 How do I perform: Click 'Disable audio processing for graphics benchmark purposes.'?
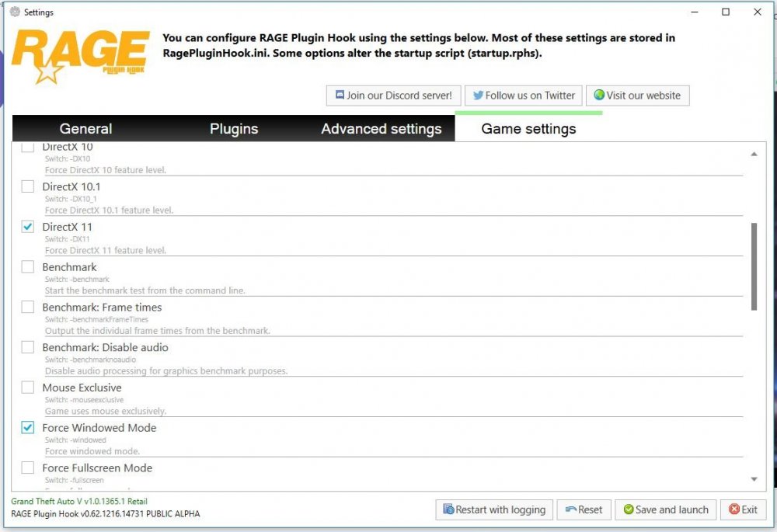pos(166,371)
